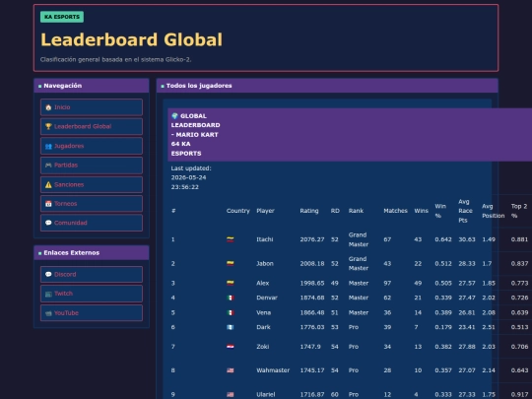532x399 pixels.
Task: Click player name Zoki
Action: point(263,347)
